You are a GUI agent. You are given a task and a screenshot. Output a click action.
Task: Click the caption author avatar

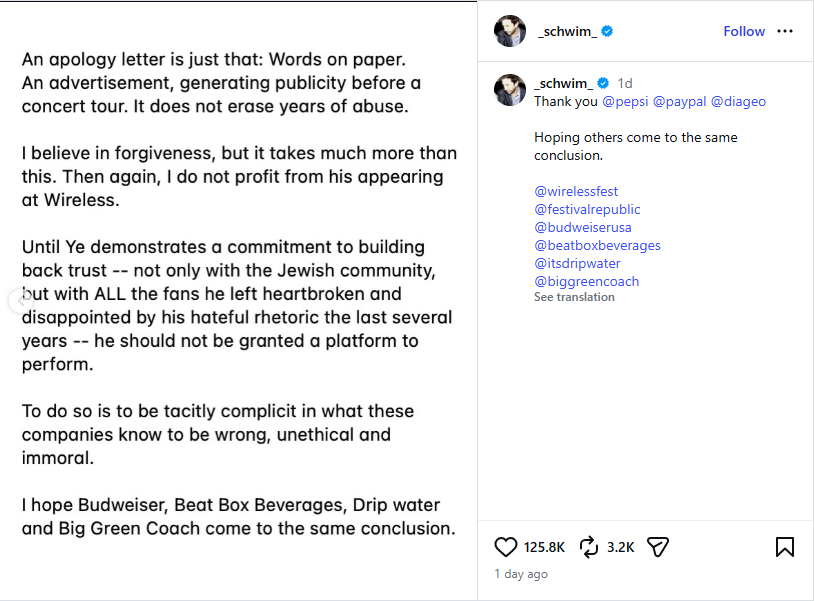point(510,89)
